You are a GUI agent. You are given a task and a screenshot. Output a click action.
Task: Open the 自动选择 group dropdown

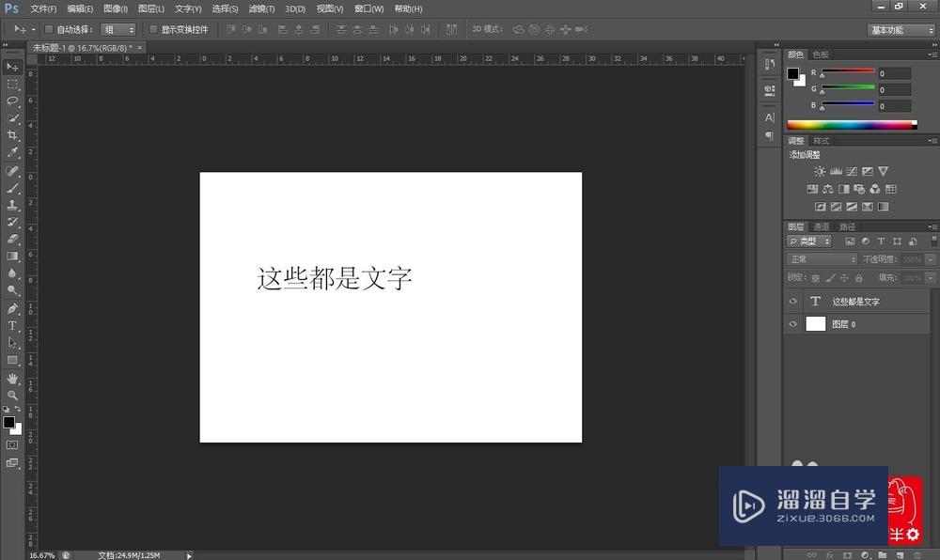[118, 28]
